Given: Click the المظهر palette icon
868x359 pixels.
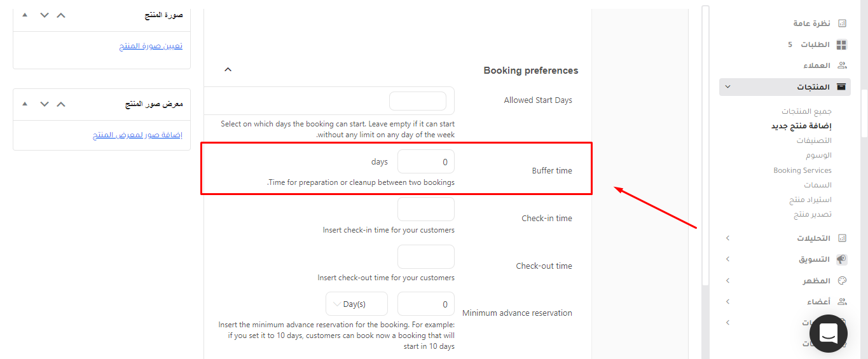Looking at the screenshot, I should tap(842, 281).
